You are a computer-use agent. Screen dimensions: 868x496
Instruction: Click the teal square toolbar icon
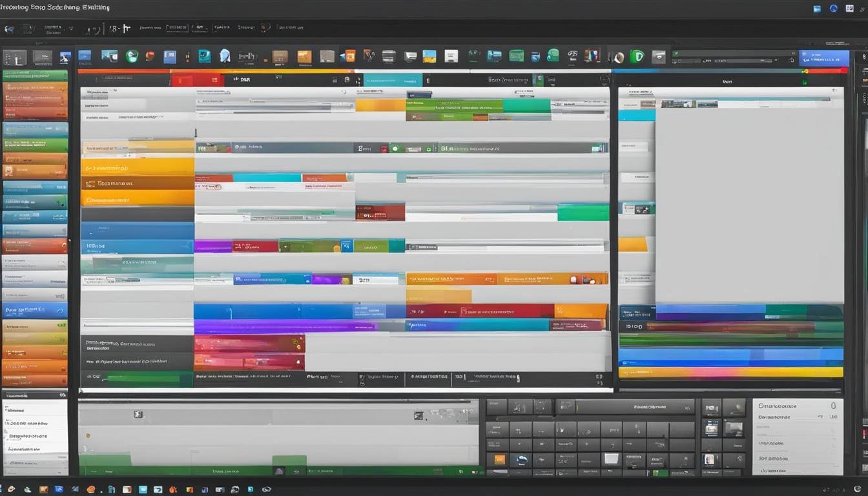pos(204,56)
